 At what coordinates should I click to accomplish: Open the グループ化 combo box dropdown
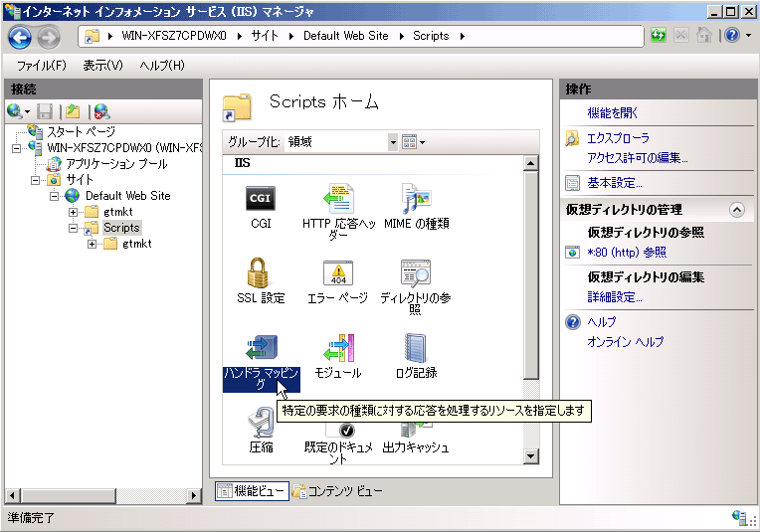[x=393, y=142]
